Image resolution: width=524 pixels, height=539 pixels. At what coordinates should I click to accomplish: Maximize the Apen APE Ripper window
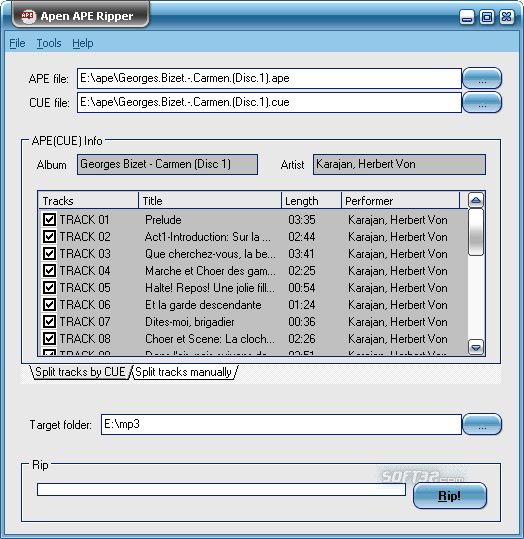[x=487, y=17]
